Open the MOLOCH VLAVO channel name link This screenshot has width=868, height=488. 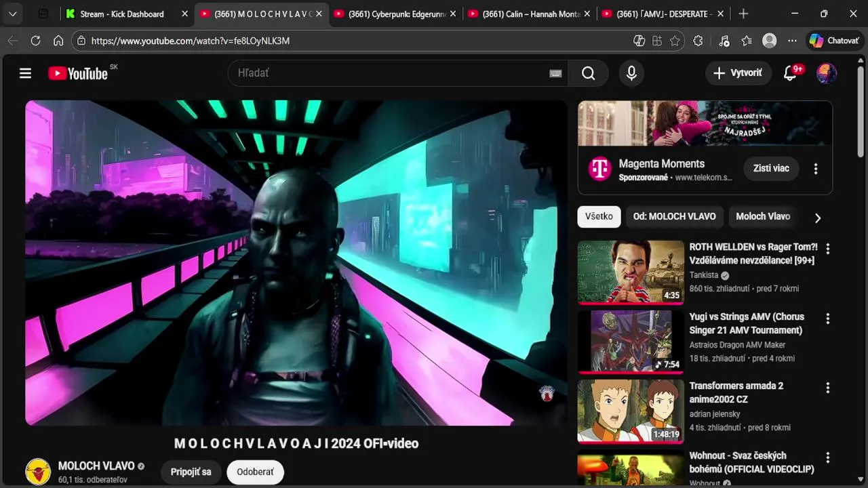(96, 466)
